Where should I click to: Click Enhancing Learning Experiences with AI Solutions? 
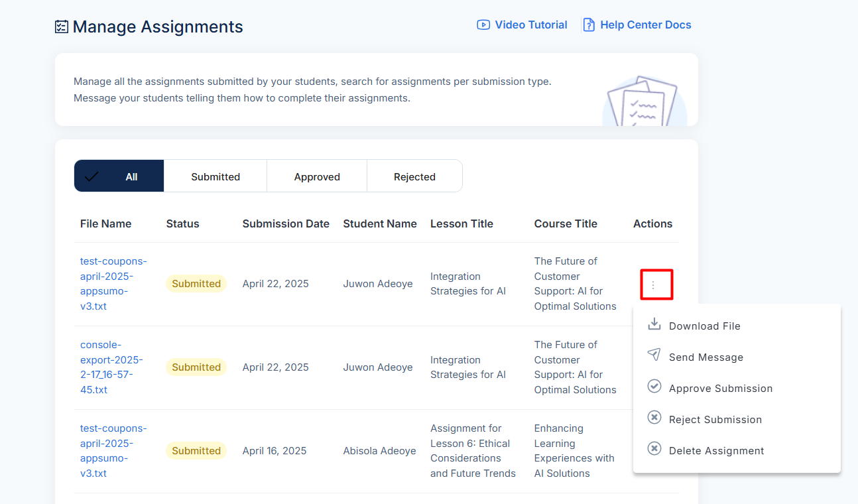click(574, 451)
